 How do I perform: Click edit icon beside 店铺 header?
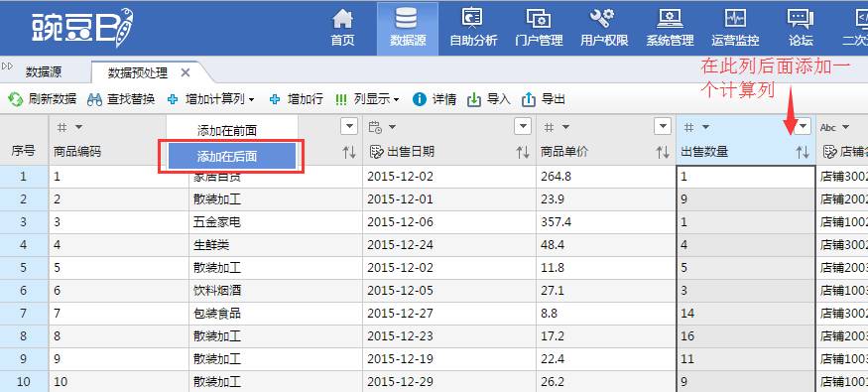coord(830,152)
